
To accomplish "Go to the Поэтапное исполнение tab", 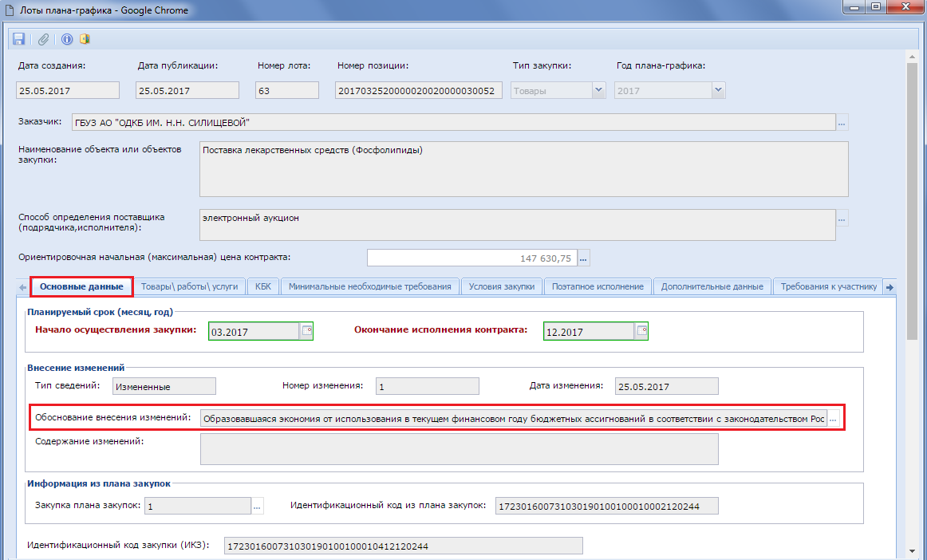I will click(598, 286).
